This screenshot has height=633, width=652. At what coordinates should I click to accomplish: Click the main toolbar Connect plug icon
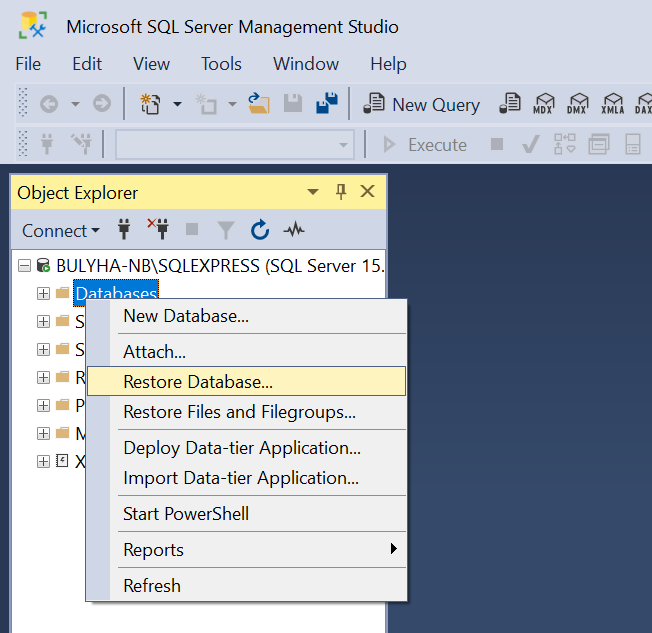(47, 144)
